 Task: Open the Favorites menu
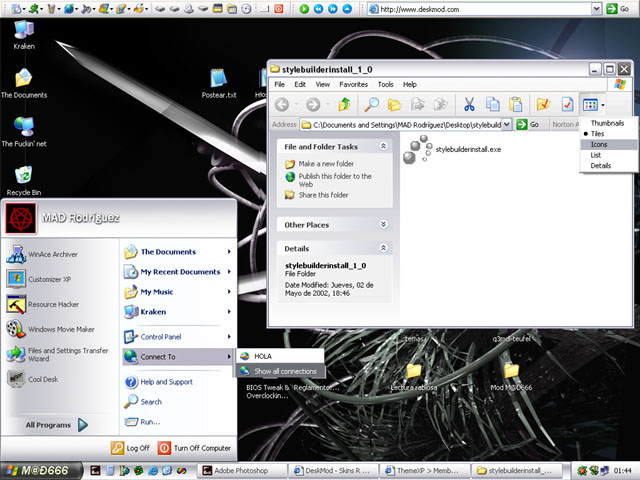coord(353,84)
